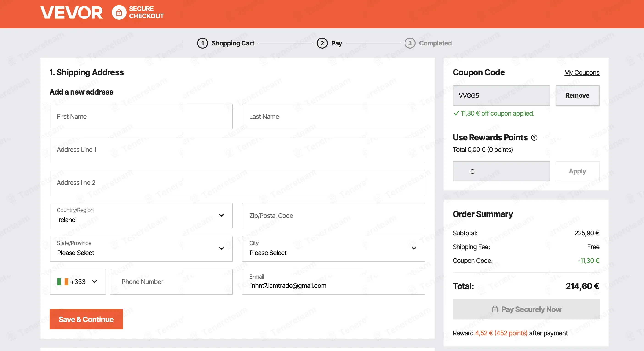The image size is (644, 351).
Task: Open the Country/Region dropdown
Action: pos(141,216)
